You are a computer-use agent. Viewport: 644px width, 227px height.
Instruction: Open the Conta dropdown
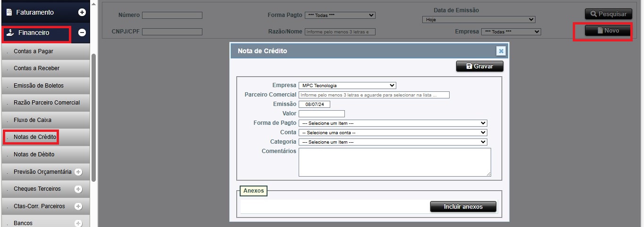tap(393, 132)
